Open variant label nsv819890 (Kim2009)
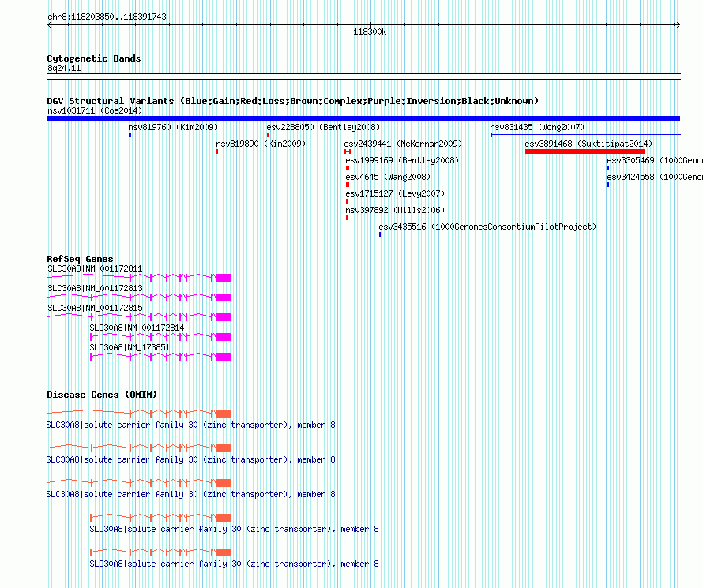Viewport: 703px width, 588px height. coord(261,144)
